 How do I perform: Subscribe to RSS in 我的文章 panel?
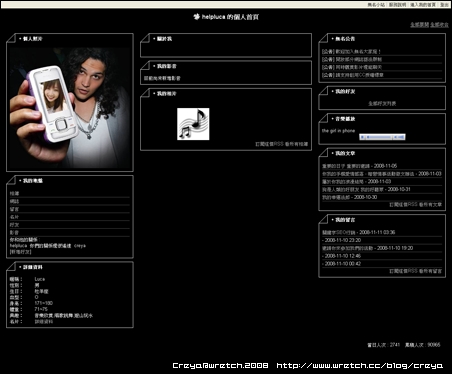click(x=403, y=204)
